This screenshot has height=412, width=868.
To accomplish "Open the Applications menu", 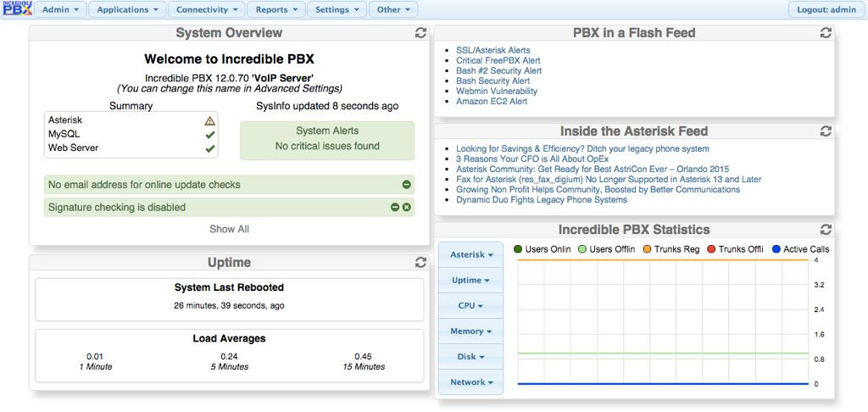I will (127, 9).
